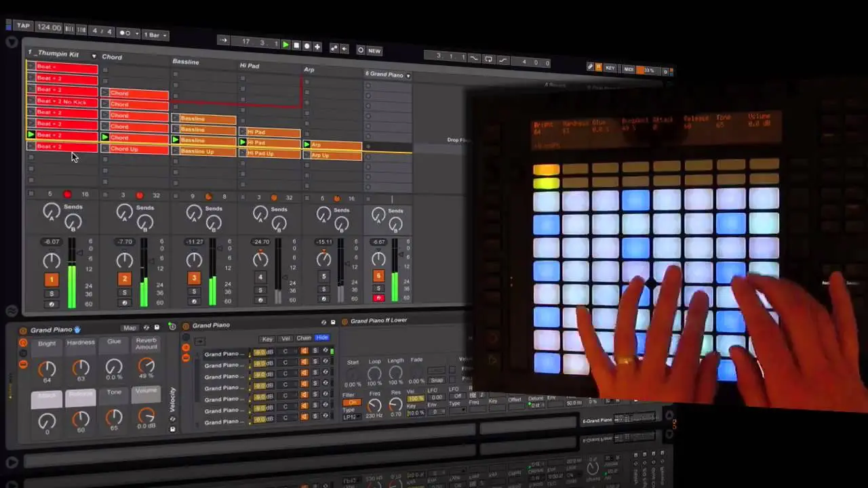The width and height of the screenshot is (868, 488).
Task: Click the blue Hide button in chain list
Action: tap(322, 337)
